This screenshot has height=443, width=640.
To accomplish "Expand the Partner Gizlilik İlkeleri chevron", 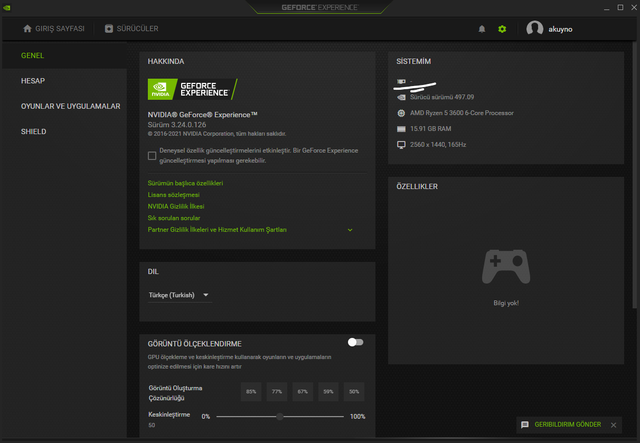I will tap(350, 230).
